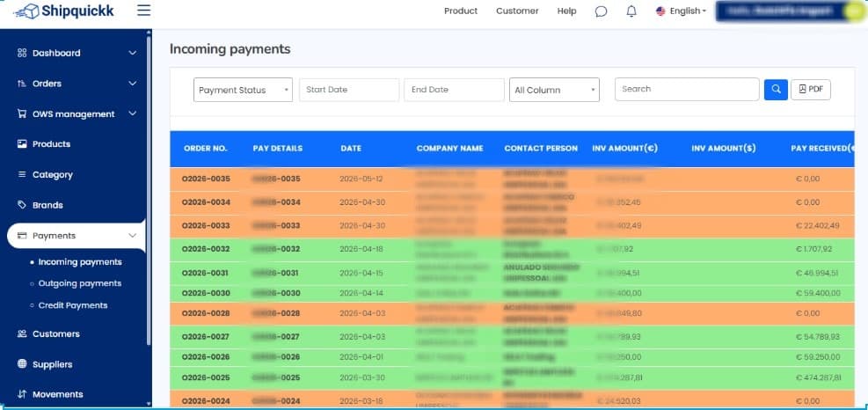Screen dimensions: 868x410
Task: Click the € 474.287,81 received amount
Action: point(818,377)
